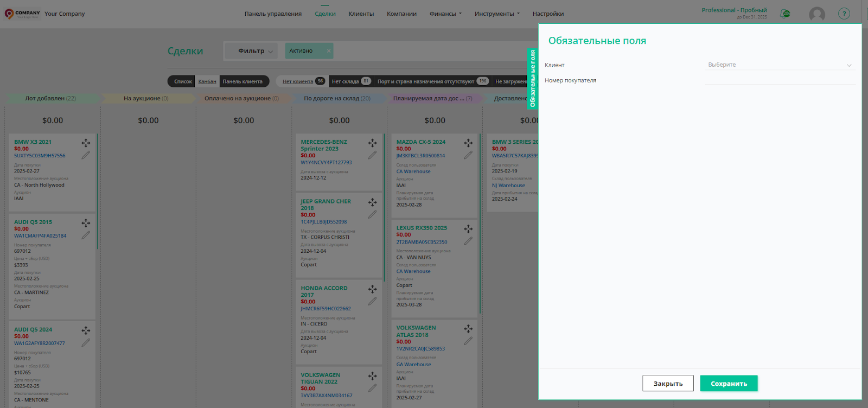
Task: Edit the JEEP GRAND CHER 2018 card
Action: point(372,215)
